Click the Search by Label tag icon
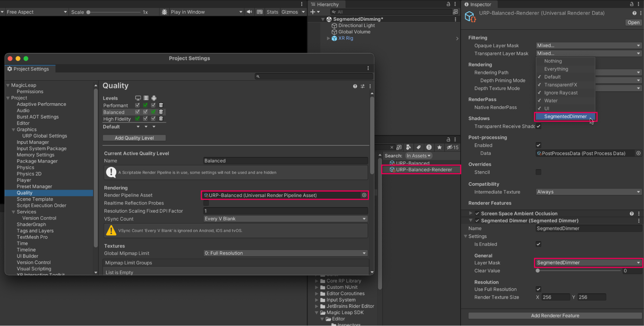The image size is (644, 326). pos(418,147)
